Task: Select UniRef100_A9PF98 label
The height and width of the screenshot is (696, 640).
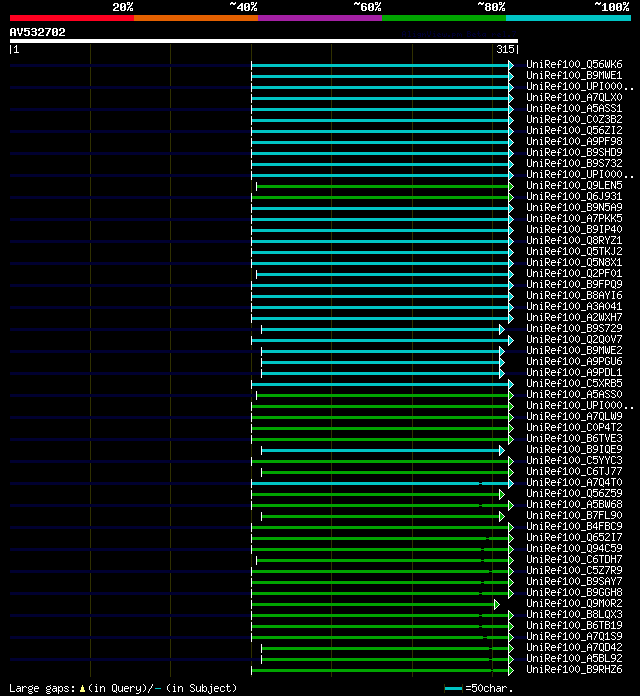Action: click(574, 141)
